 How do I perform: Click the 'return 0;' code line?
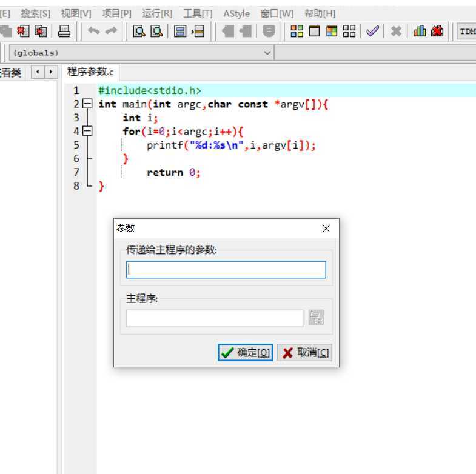tap(173, 172)
